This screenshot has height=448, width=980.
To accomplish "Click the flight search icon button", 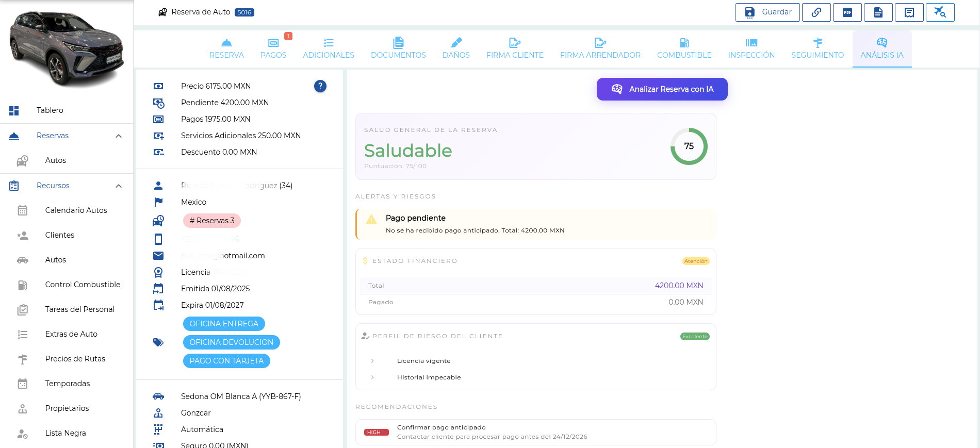I will [x=940, y=12].
